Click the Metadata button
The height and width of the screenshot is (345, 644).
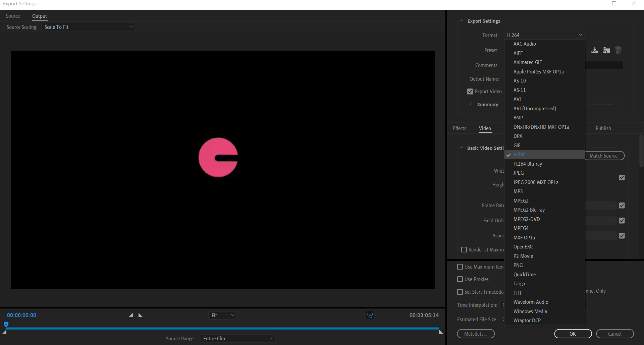tap(475, 334)
